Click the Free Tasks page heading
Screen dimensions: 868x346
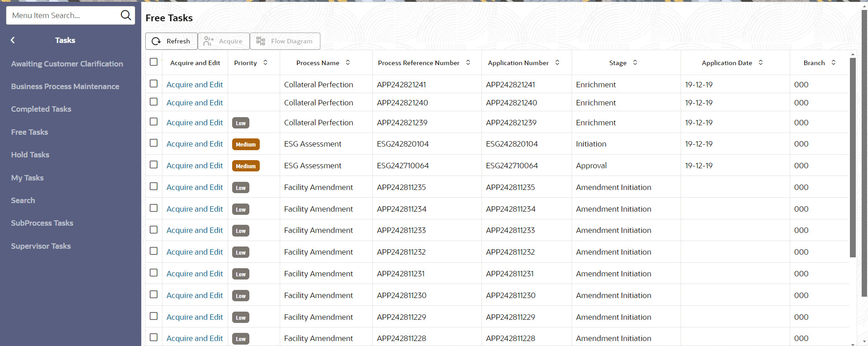coord(169,18)
